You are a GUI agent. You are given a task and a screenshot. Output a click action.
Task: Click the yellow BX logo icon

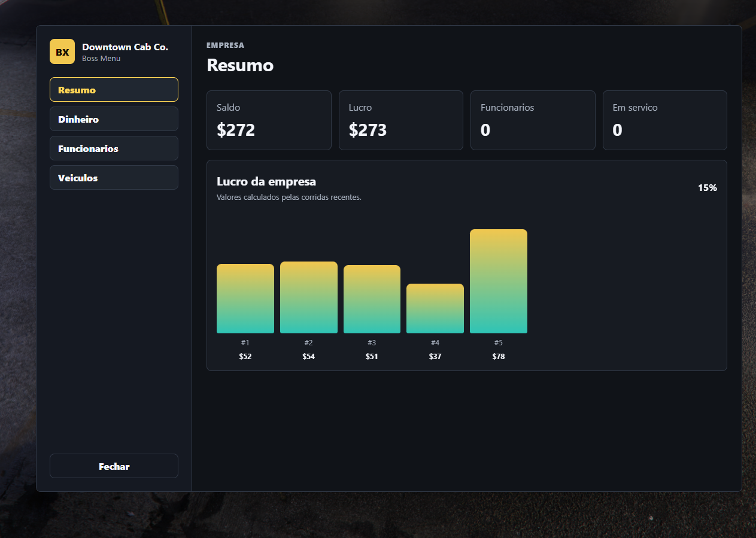(x=62, y=51)
